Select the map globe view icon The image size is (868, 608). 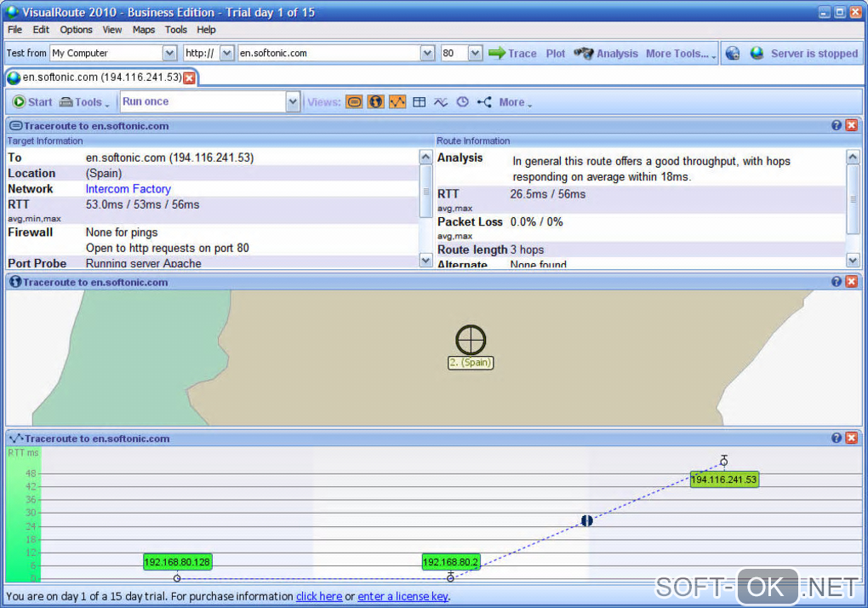click(375, 102)
